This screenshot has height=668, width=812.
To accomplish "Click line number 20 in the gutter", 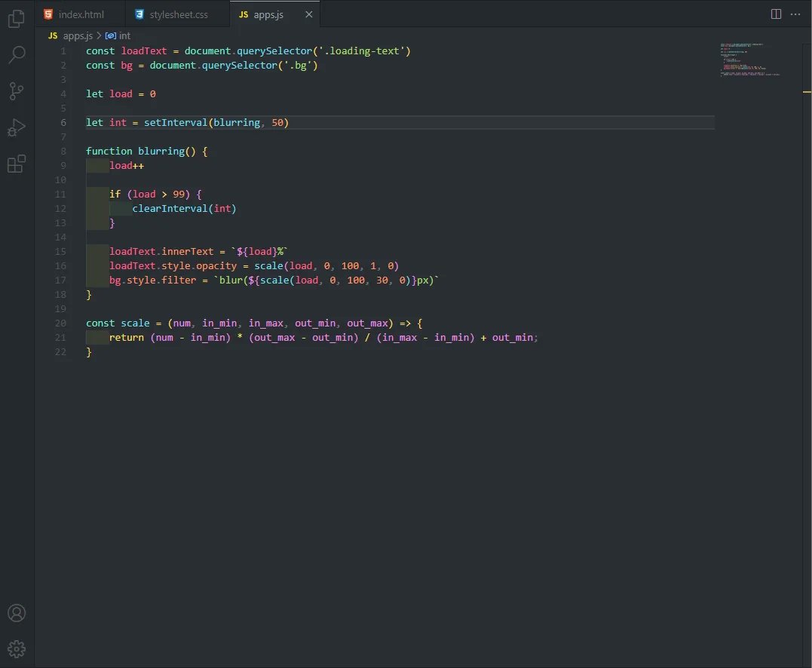I will pos(60,323).
